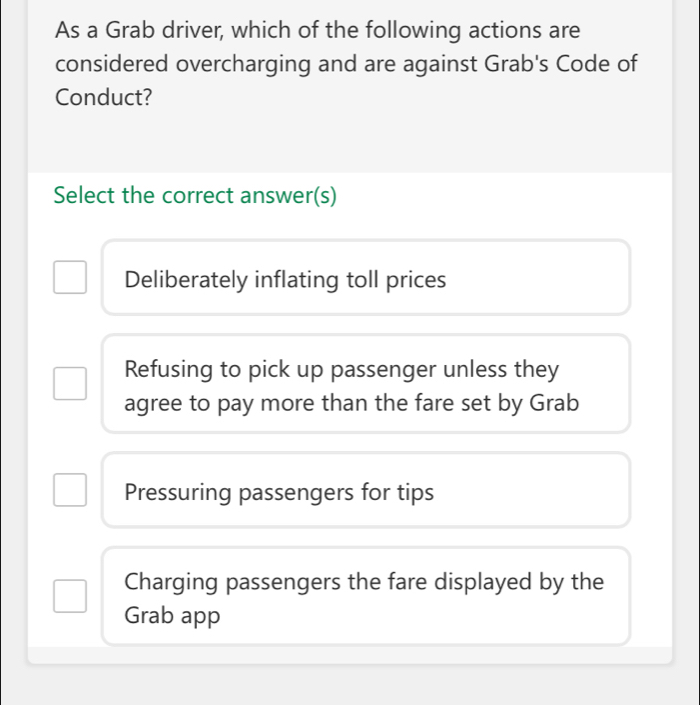Click the "Charging passengers the fare displayed by the" line

click(x=365, y=582)
